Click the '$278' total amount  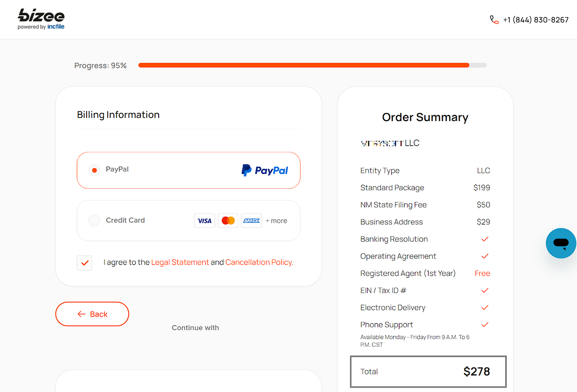tap(477, 371)
